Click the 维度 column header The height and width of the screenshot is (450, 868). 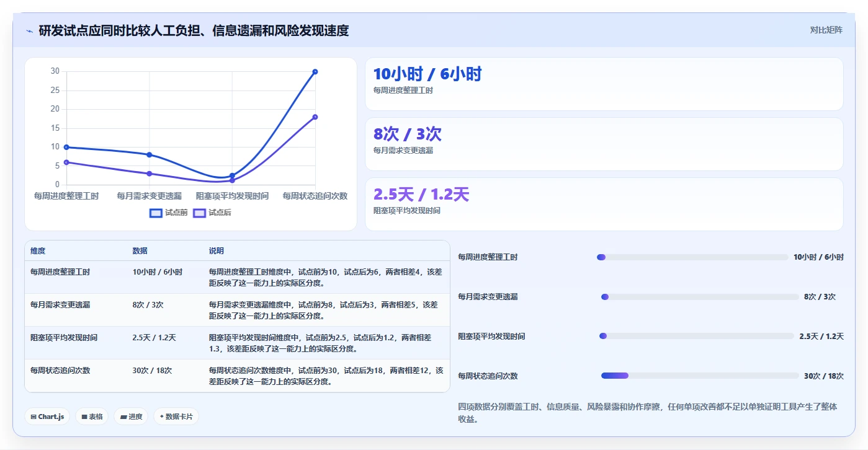pos(38,251)
